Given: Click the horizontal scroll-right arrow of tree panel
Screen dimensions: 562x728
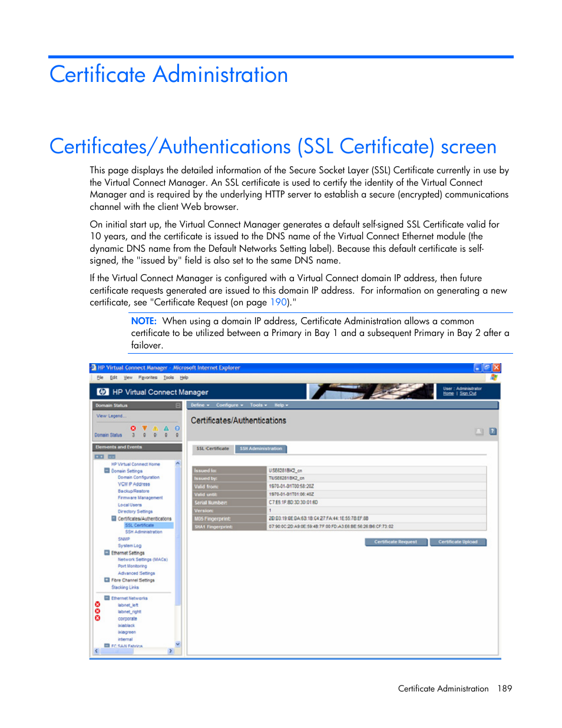Looking at the screenshot, I should (171, 651).
